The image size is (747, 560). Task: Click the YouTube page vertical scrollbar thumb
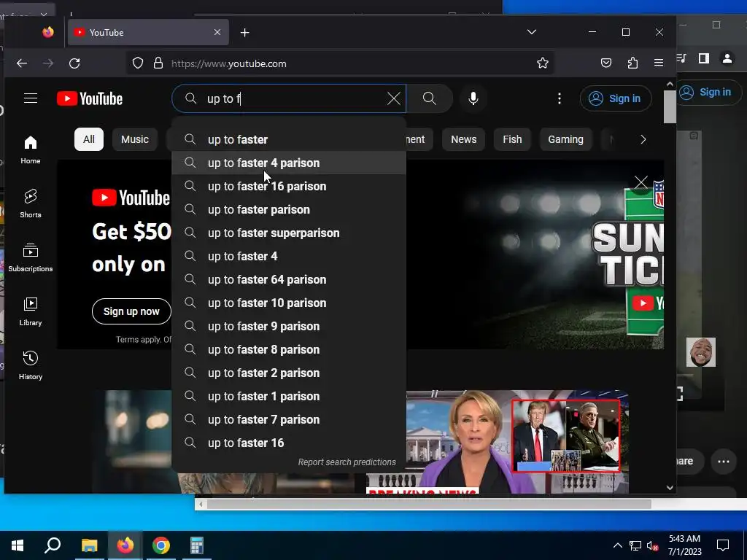(670, 106)
